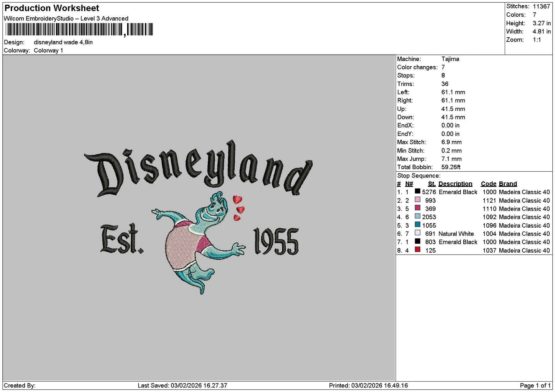Viewport: 555px width, 392px height.
Task: Click the Stops value 8
Action: pos(443,76)
